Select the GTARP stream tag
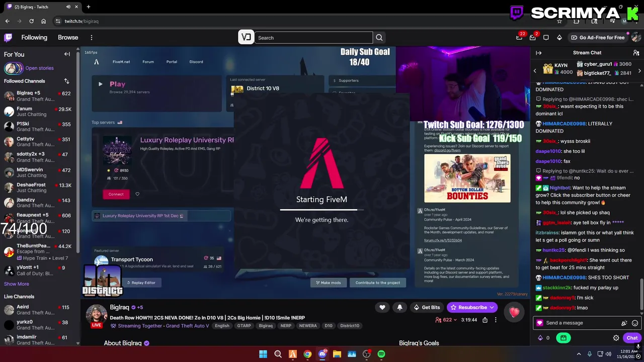This screenshot has width=644, height=362. (x=244, y=326)
